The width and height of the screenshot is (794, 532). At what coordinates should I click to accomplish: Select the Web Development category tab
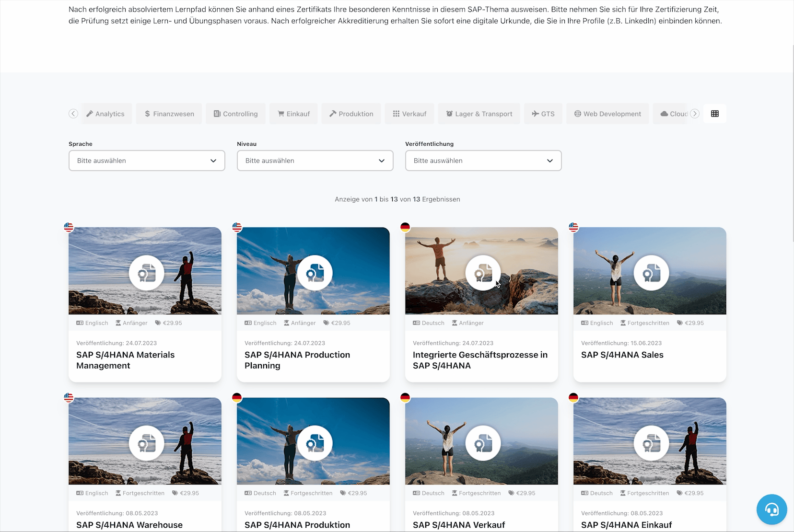(607, 114)
